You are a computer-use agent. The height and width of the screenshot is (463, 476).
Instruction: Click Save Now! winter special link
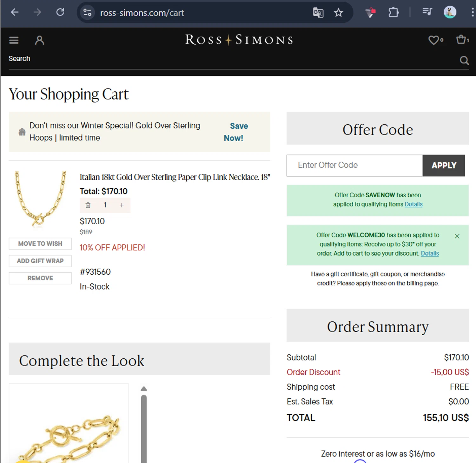point(236,132)
